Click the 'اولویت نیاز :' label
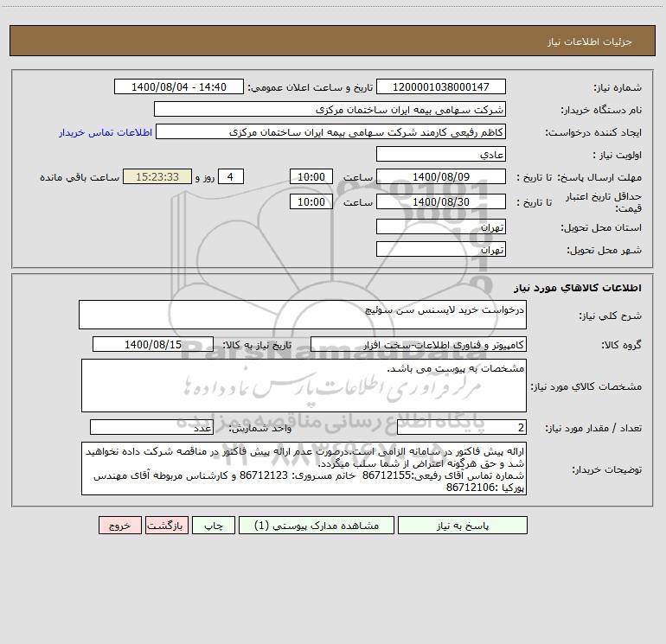Image resolution: width=666 pixels, height=644 pixels. pyautogui.click(x=618, y=156)
